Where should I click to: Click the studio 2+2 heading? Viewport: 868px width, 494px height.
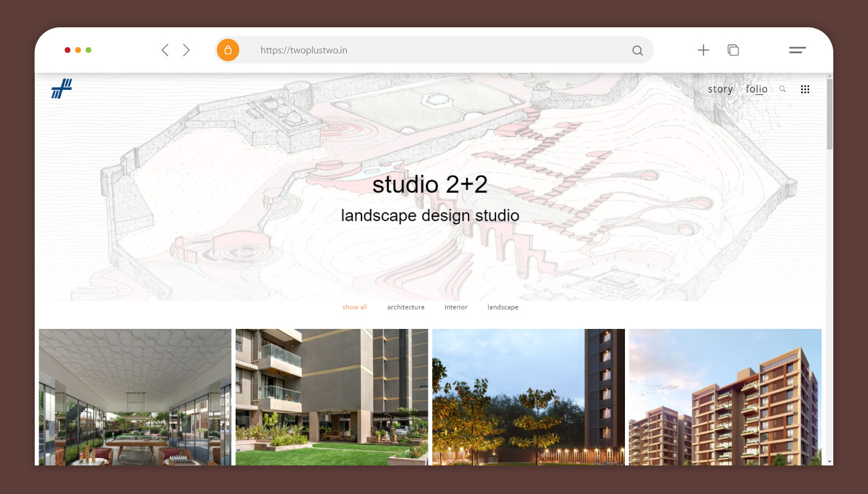(x=430, y=184)
